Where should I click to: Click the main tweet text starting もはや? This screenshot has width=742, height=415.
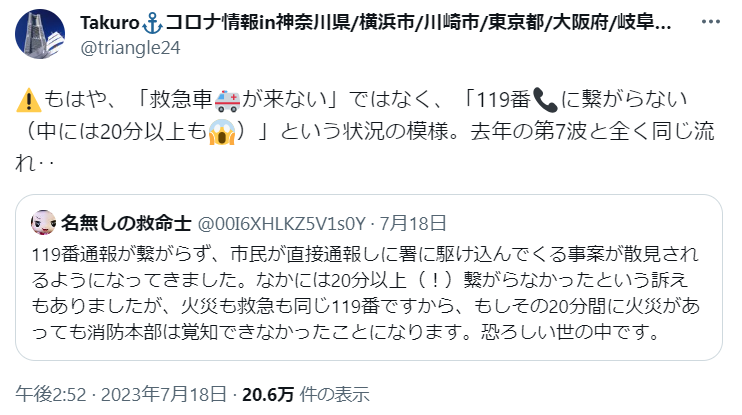click(x=365, y=131)
